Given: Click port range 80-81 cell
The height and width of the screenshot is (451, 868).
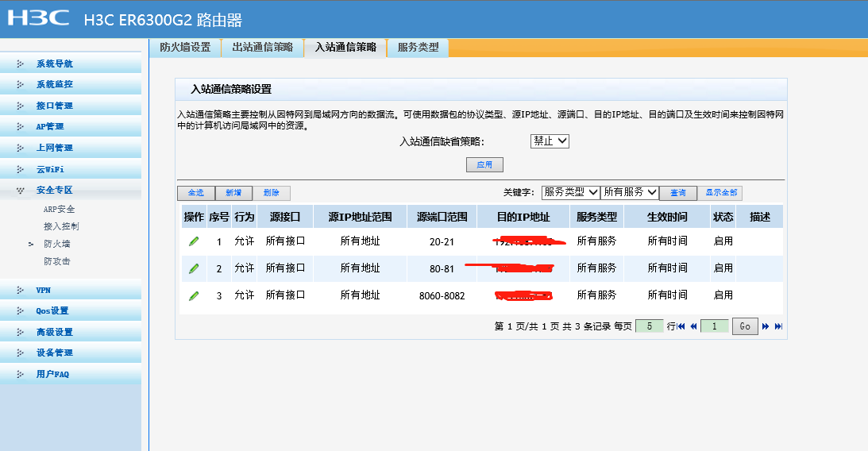Looking at the screenshot, I should pos(442,269).
